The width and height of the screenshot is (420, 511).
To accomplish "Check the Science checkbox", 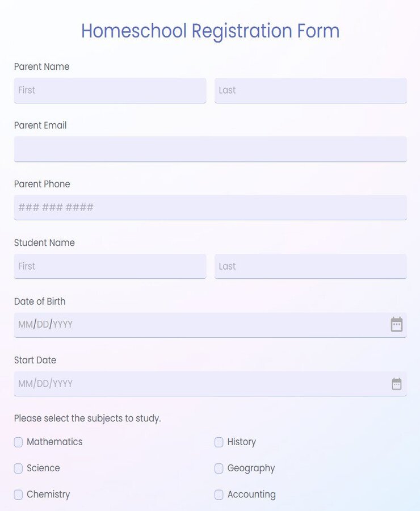I will point(18,468).
